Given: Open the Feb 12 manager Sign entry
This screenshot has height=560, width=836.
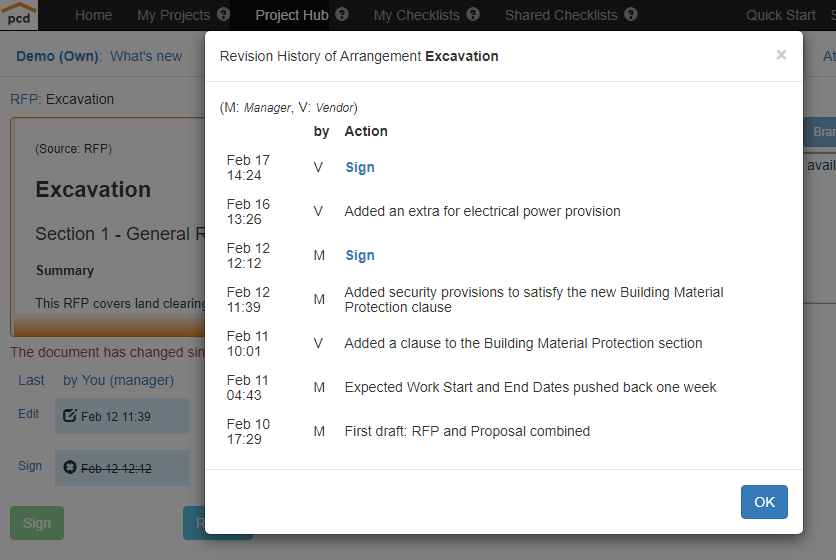Looking at the screenshot, I should click(360, 255).
